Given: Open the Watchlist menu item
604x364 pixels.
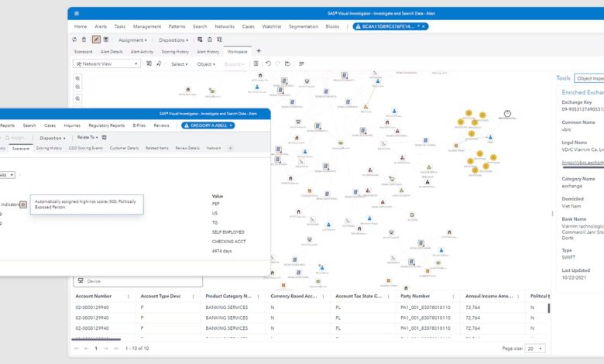Looking at the screenshot, I should 272,26.
